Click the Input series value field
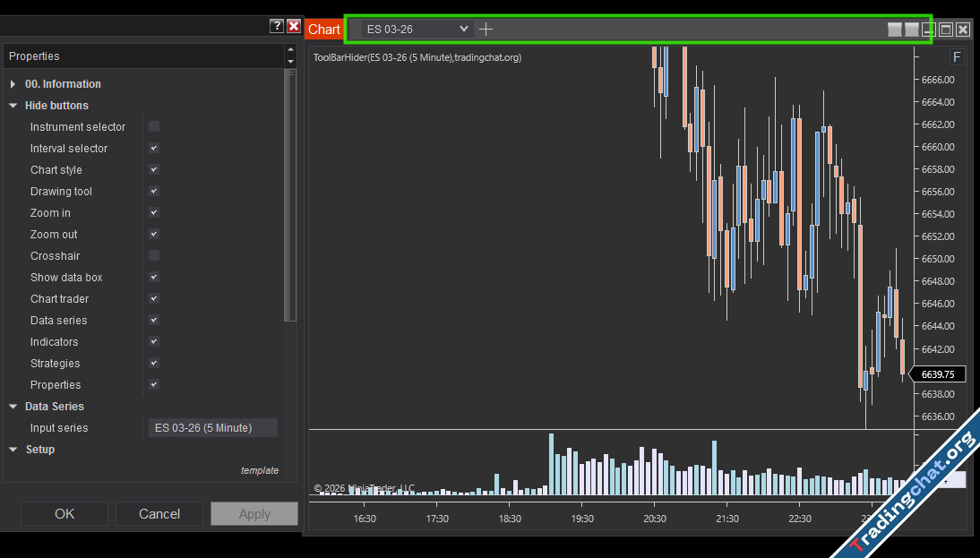Image resolution: width=980 pixels, height=558 pixels. (212, 428)
